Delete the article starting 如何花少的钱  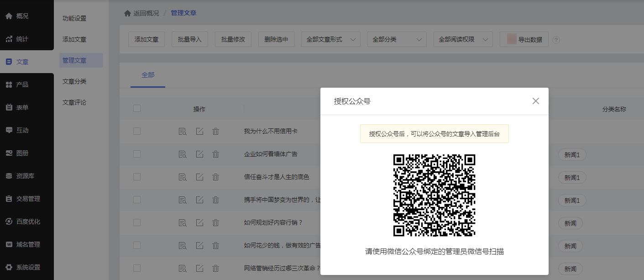(x=216, y=246)
